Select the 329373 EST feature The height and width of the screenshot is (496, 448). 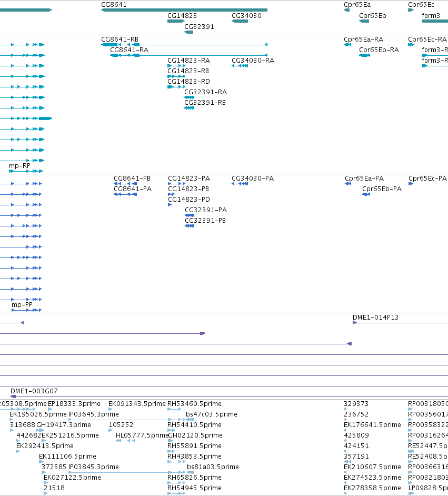(x=345, y=409)
